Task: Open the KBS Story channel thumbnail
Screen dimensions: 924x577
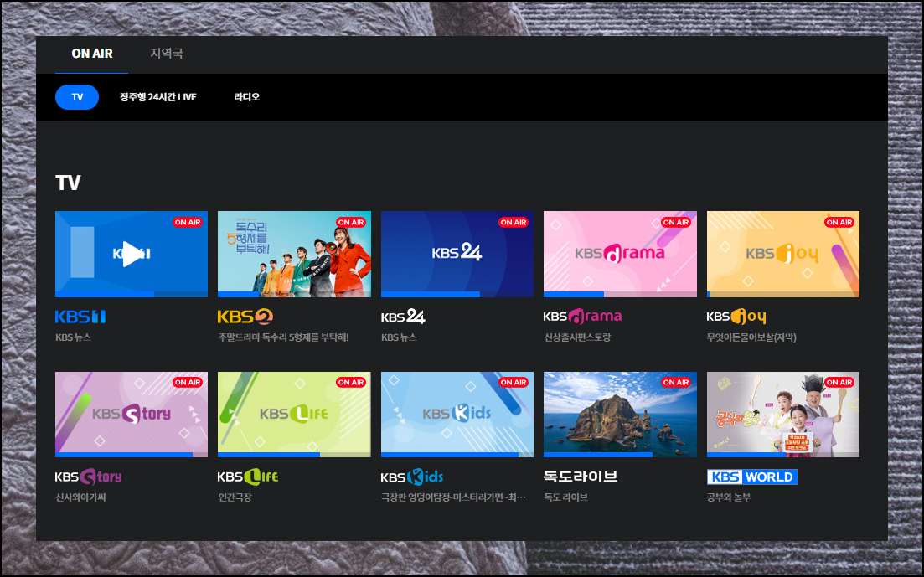Action: (x=132, y=415)
